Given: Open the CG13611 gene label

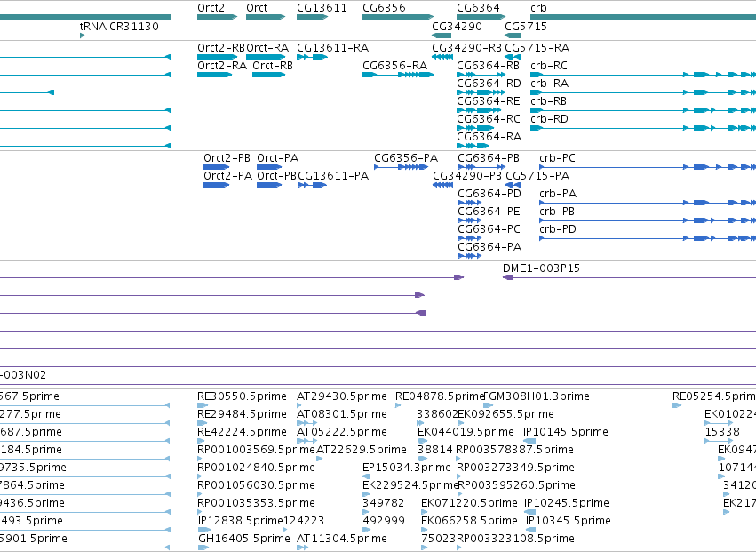Looking at the screenshot, I should pyautogui.click(x=322, y=8).
